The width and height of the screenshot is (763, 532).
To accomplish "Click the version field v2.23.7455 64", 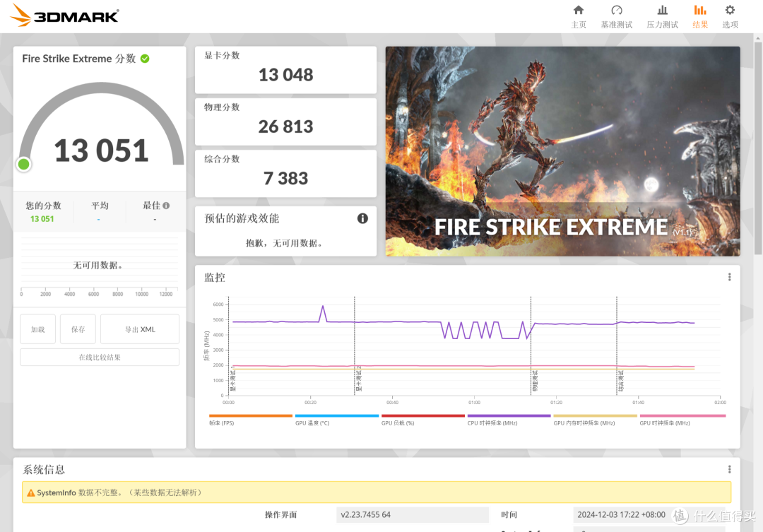I will click(x=412, y=514).
